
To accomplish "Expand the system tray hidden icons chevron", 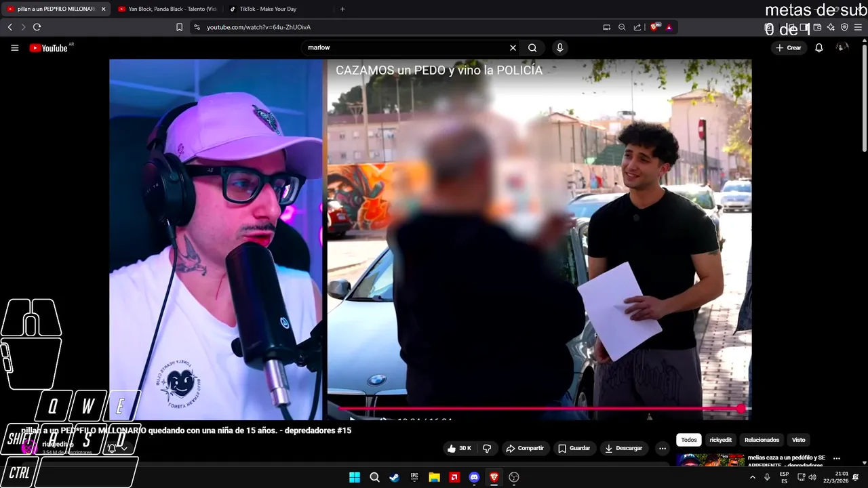I will click(x=752, y=477).
